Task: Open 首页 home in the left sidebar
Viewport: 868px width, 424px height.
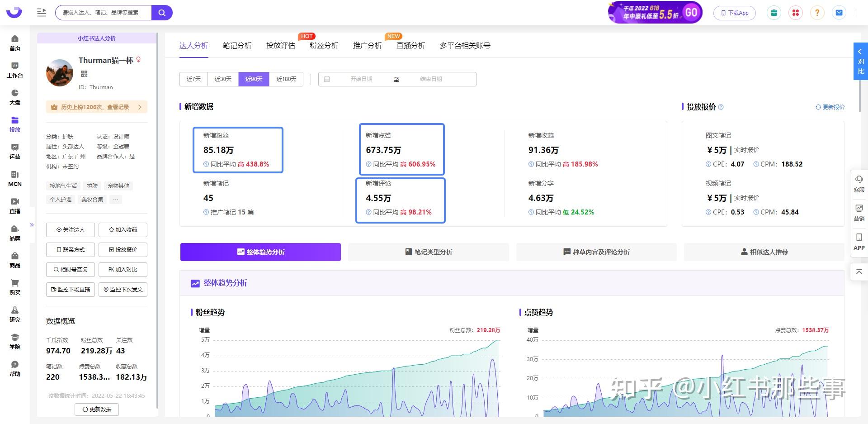Action: [x=15, y=43]
